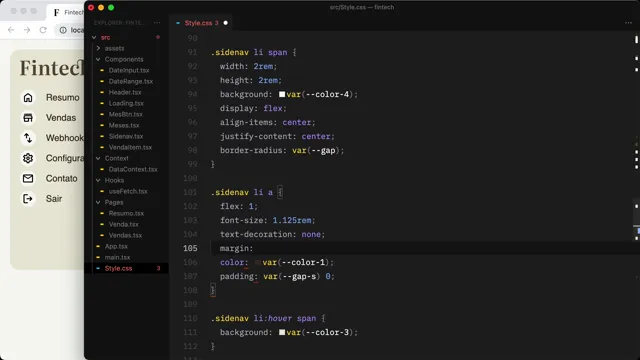This screenshot has width=640, height=360.
Task: Expand the assets folder
Action: click(98, 48)
